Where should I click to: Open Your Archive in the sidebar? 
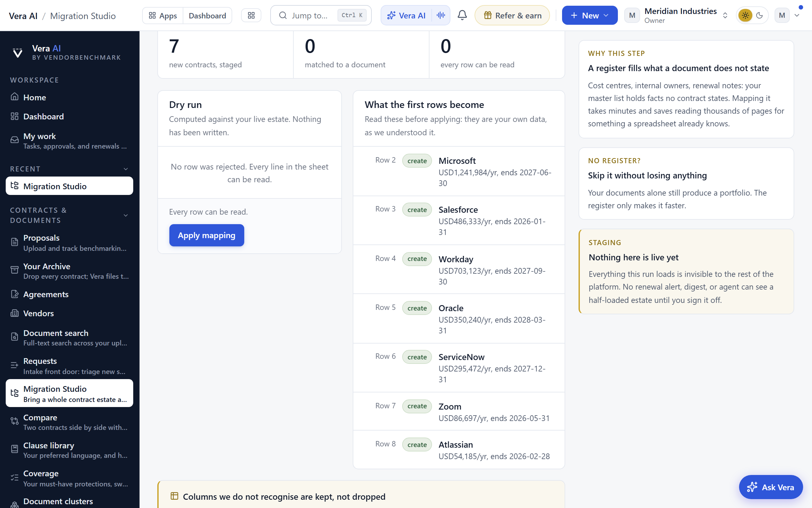tap(69, 271)
